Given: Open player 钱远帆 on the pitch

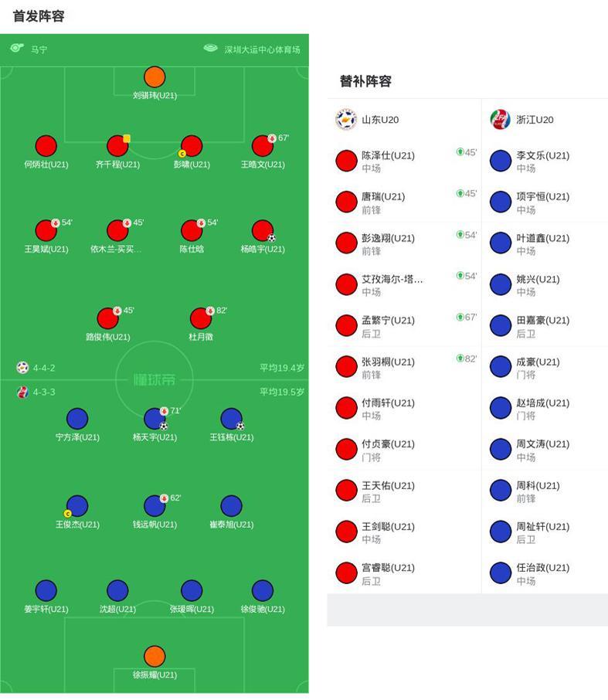Looking at the screenshot, I should [x=155, y=506].
